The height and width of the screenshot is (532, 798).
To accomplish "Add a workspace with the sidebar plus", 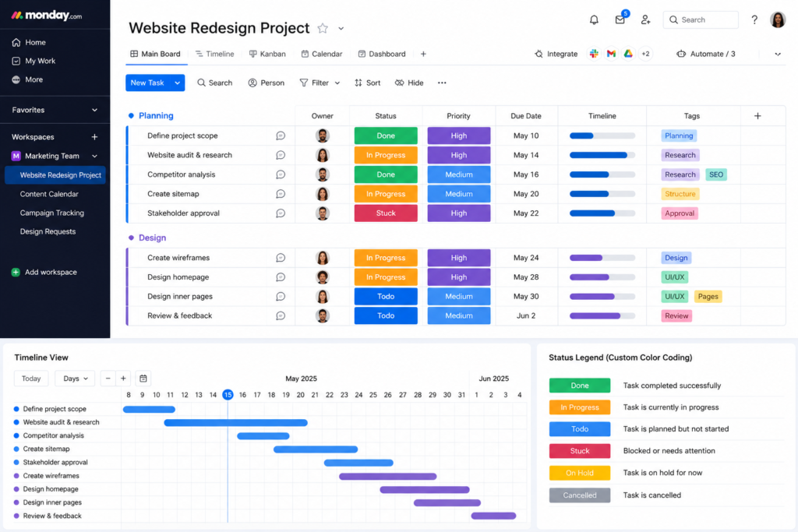I will click(94, 137).
